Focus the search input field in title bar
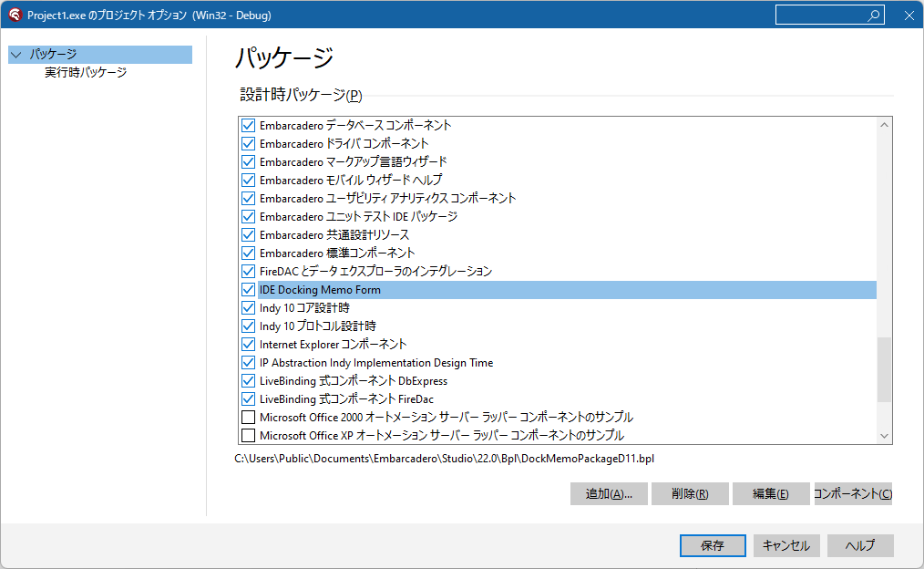 pyautogui.click(x=830, y=16)
